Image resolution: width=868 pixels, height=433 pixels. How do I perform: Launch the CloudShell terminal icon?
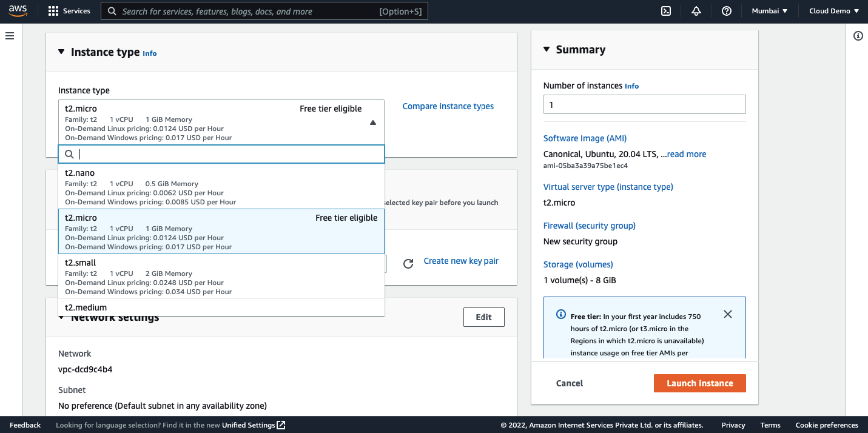click(666, 11)
